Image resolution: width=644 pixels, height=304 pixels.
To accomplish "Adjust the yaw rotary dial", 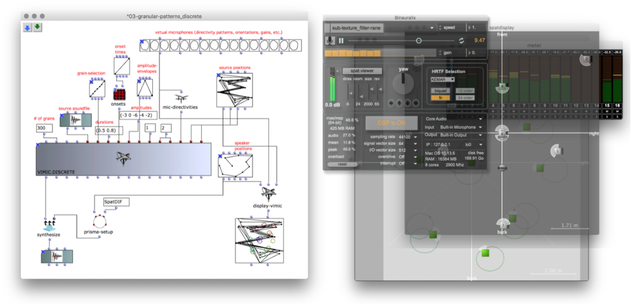I will [402, 84].
